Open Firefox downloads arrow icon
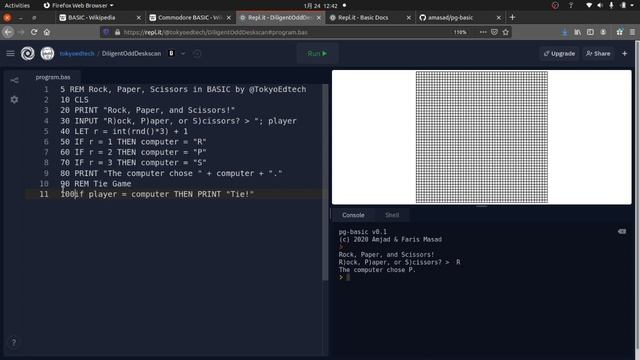This screenshot has width=640, height=360. [564, 32]
